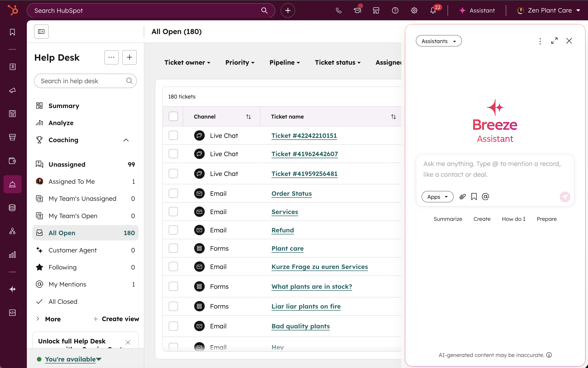Viewport: 588px width, 368px height.
Task: Select checkbox for Order Status ticket
Action: click(x=173, y=194)
